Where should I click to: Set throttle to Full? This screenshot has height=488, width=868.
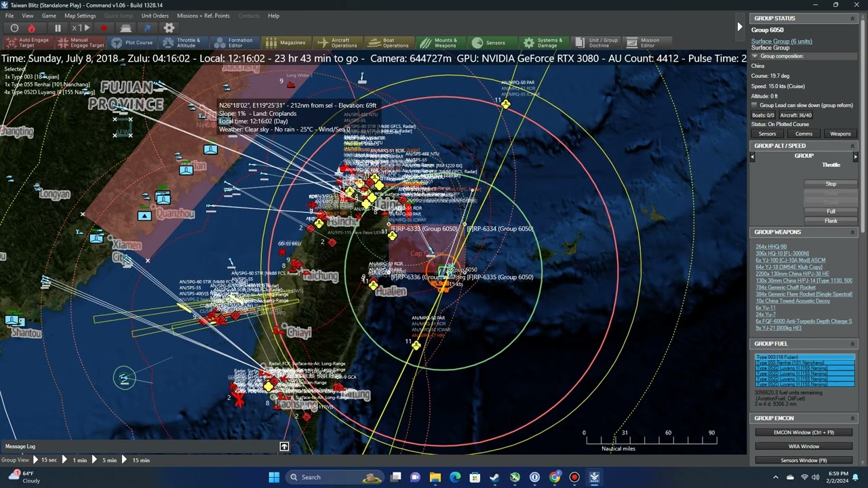click(x=831, y=211)
